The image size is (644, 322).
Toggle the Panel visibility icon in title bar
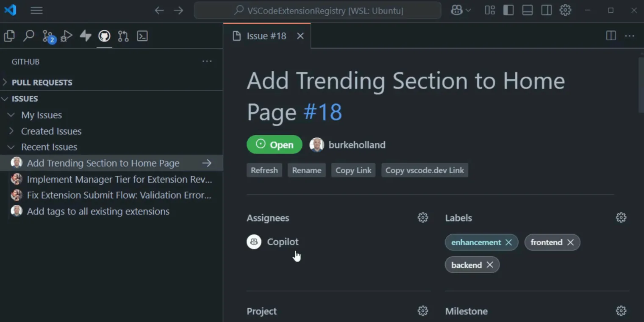coord(527,10)
